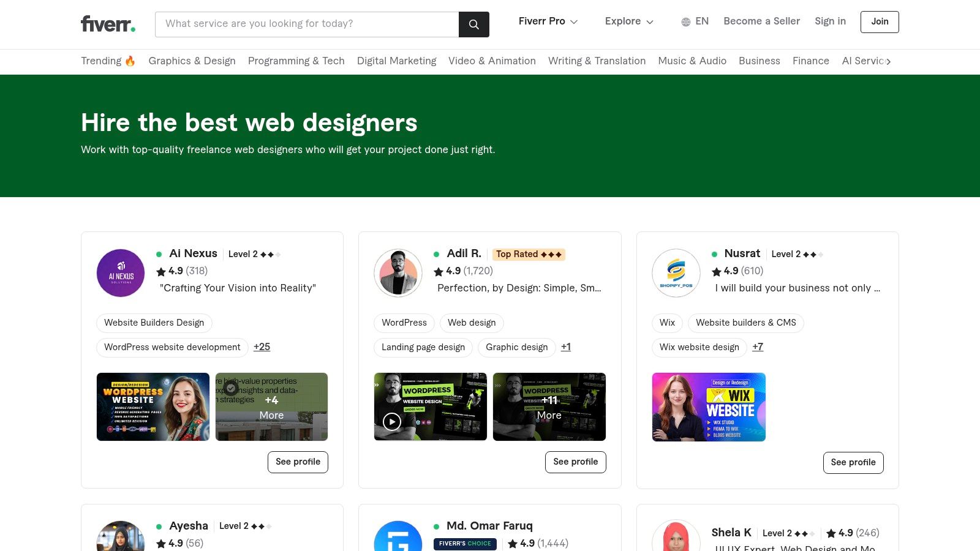
Task: Select the Wix skill tag
Action: [x=667, y=323]
